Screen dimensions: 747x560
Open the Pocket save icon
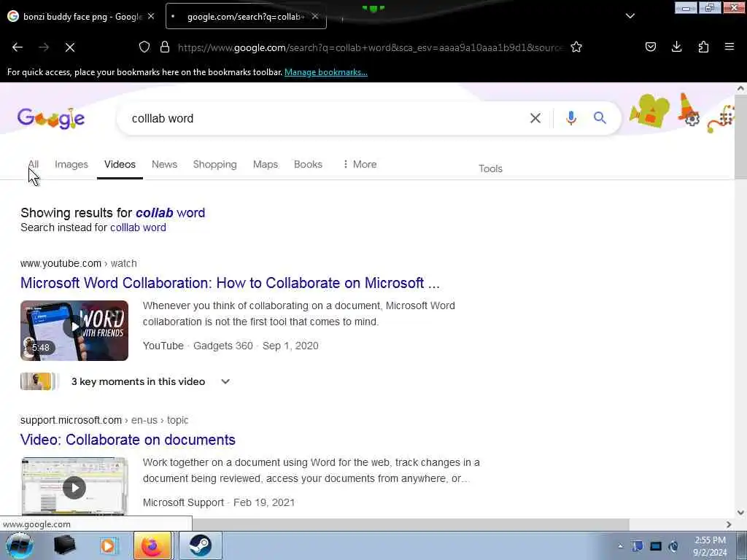pos(650,47)
